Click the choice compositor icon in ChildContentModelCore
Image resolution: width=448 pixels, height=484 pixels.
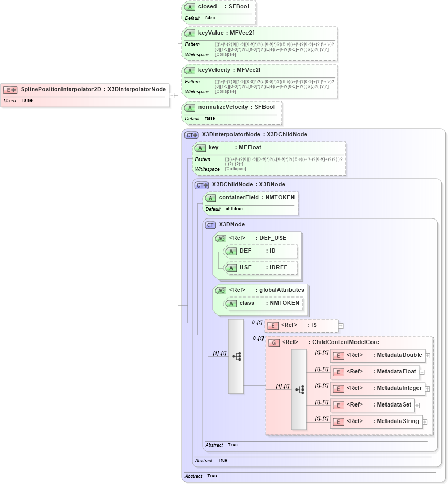coord(299,389)
